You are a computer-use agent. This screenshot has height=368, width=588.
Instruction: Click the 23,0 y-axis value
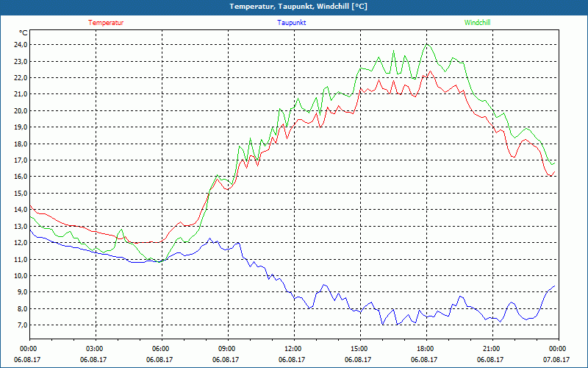coord(21,61)
